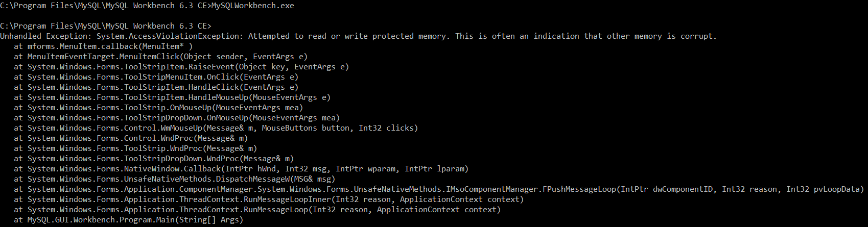Click the RunMessageLoopInner stack line

coord(269,199)
